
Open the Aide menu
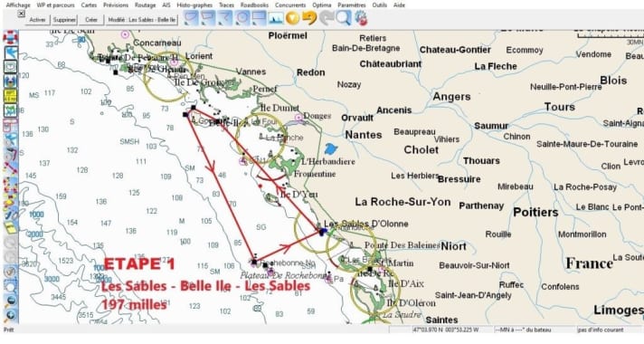tap(399, 5)
